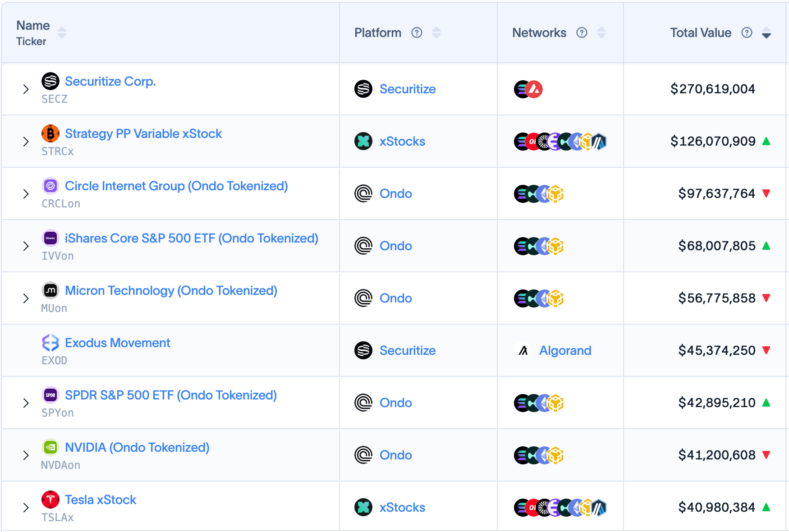Viewport: 789px width, 532px height.
Task: Click the Circle Internet Group token logo
Action: [50, 186]
